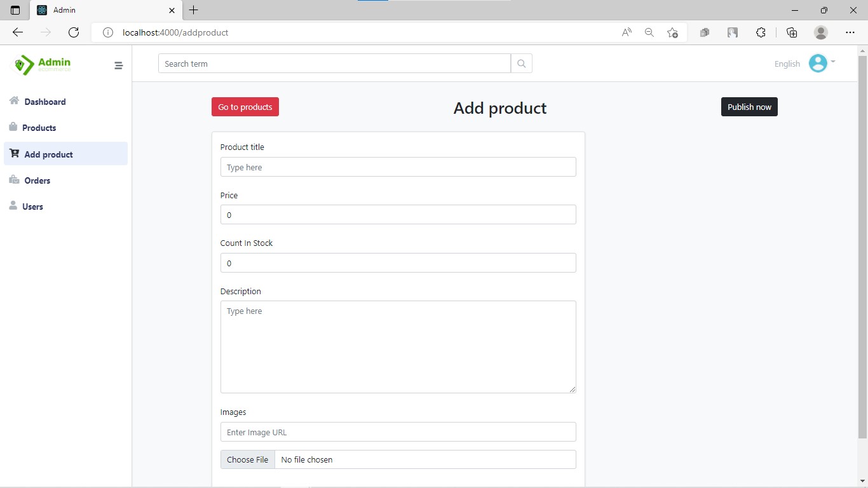Publish the product with Publish now
The height and width of the screenshot is (488, 868).
749,107
